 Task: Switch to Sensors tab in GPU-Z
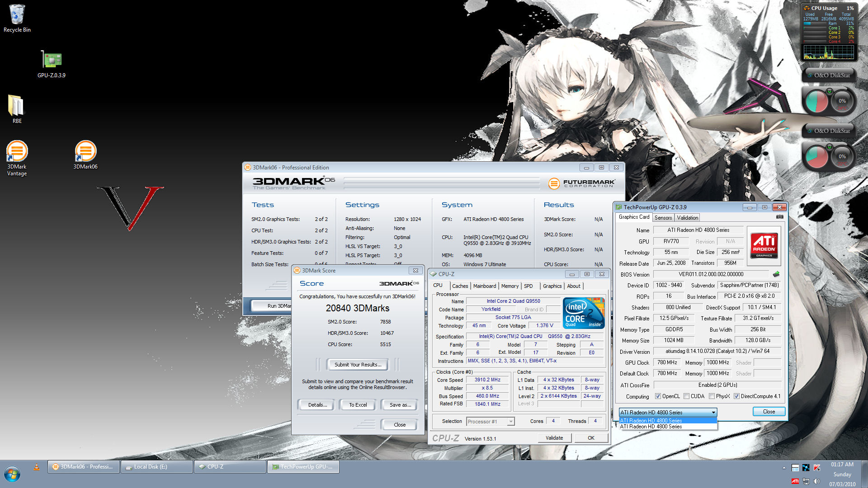point(663,218)
